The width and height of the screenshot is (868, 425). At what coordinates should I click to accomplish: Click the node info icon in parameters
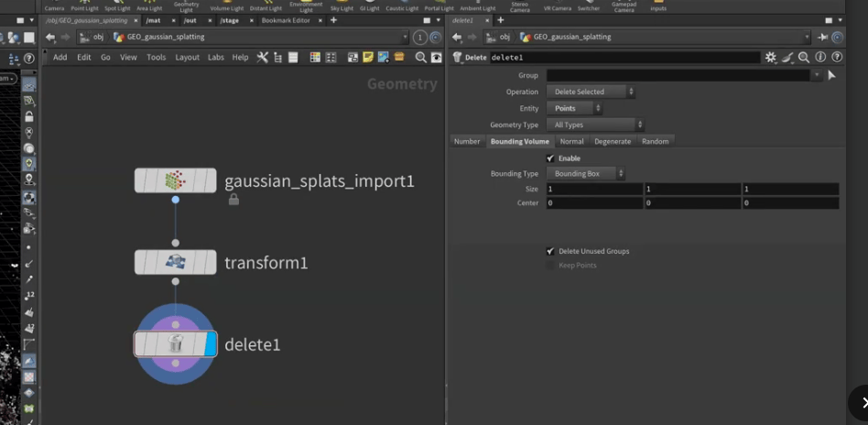[819, 57]
